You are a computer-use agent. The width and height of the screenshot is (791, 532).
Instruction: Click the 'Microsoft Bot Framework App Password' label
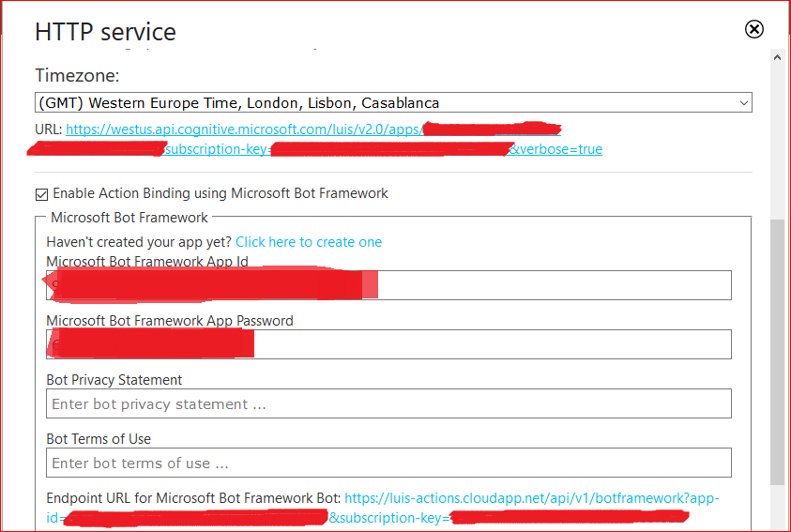[170, 321]
